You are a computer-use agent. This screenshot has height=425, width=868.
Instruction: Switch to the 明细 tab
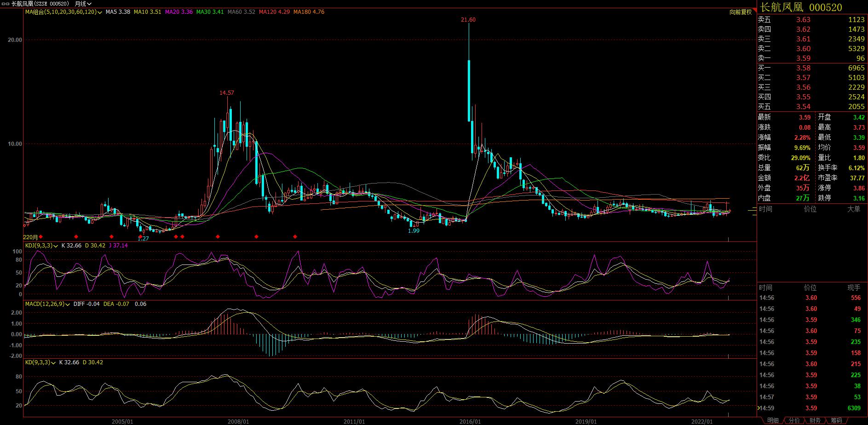pyautogui.click(x=773, y=420)
